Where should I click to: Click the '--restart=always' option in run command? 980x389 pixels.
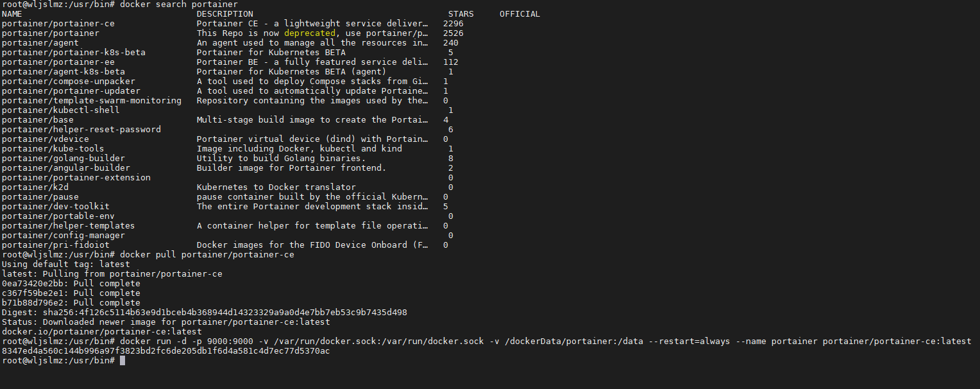(689, 341)
